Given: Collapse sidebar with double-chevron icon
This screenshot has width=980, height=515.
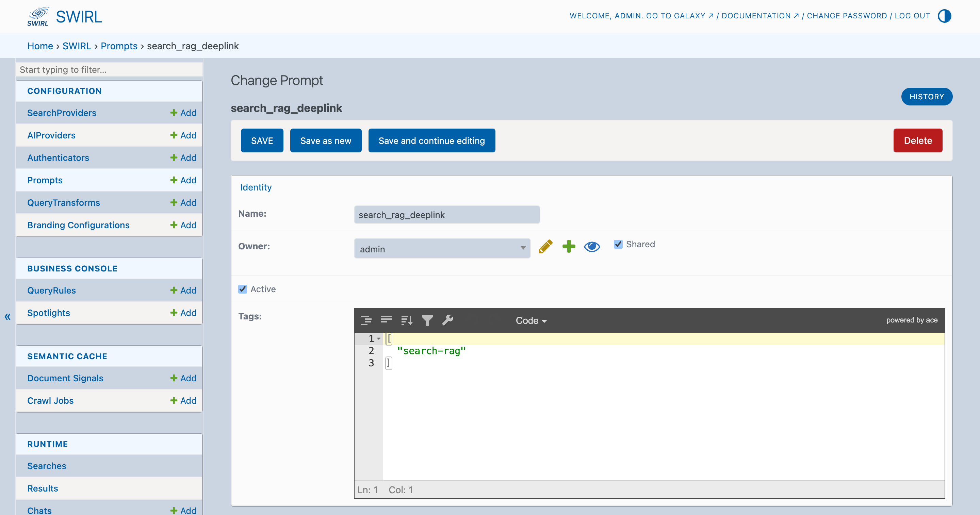Looking at the screenshot, I should pos(7,316).
